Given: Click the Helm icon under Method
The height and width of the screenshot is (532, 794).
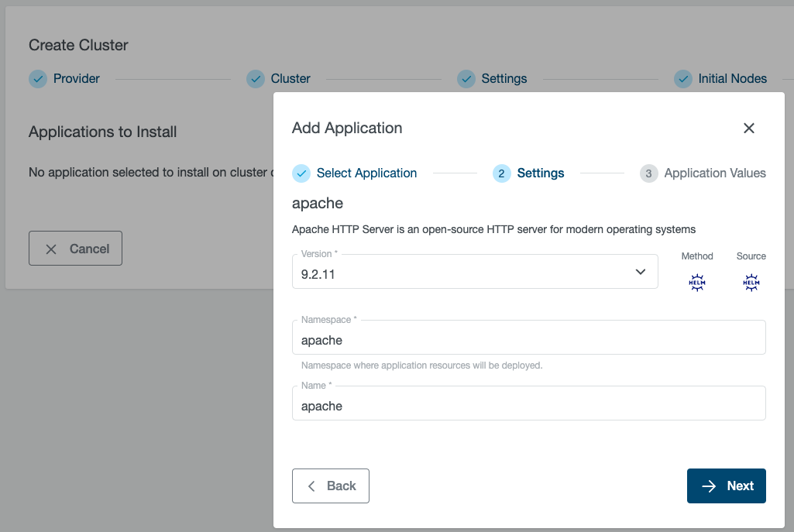Looking at the screenshot, I should coord(696,282).
